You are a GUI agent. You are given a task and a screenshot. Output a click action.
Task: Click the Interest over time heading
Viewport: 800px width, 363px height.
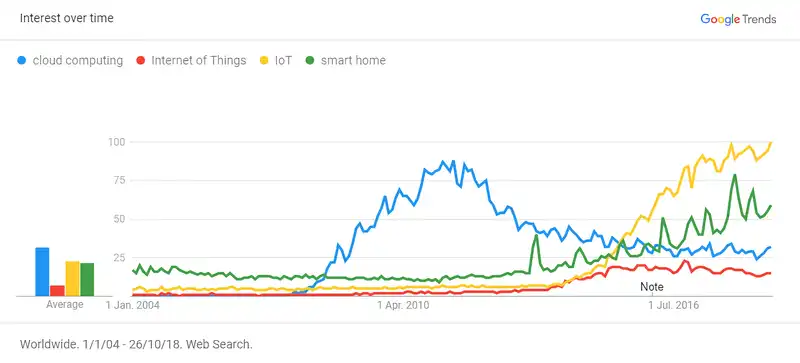tap(67, 18)
